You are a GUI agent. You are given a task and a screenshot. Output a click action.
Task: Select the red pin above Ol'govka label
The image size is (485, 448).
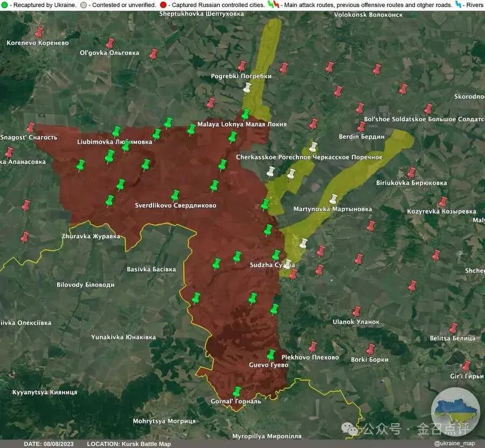(x=110, y=44)
